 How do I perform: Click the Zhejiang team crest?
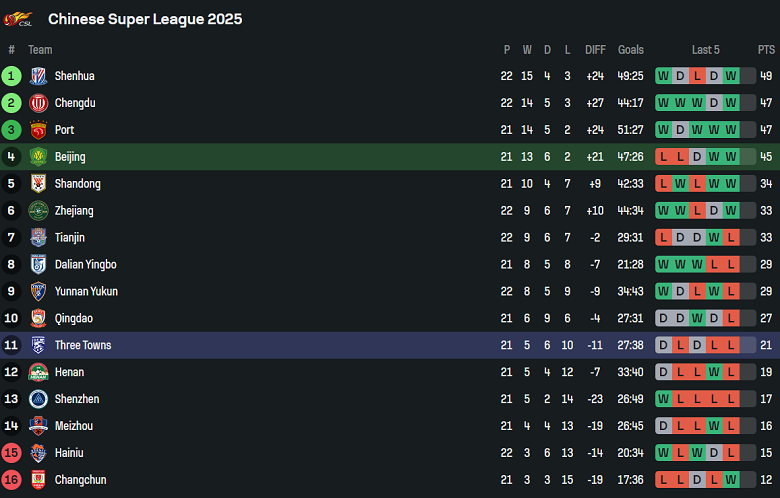pyautogui.click(x=38, y=211)
